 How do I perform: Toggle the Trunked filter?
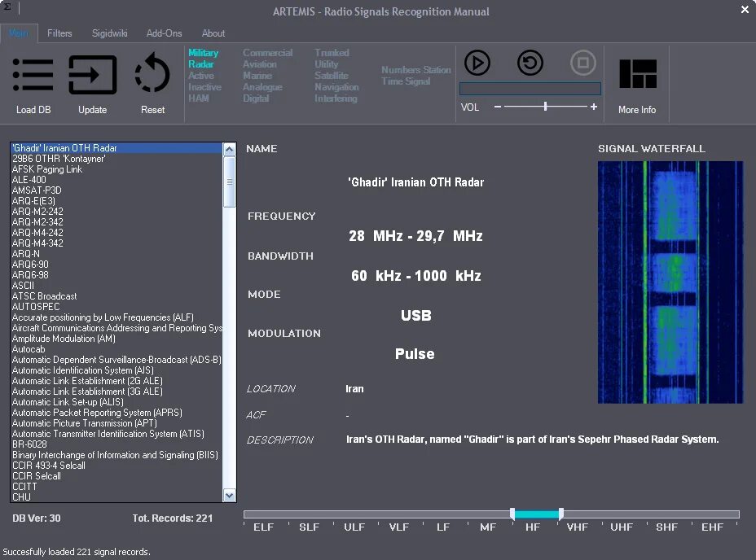pyautogui.click(x=332, y=53)
